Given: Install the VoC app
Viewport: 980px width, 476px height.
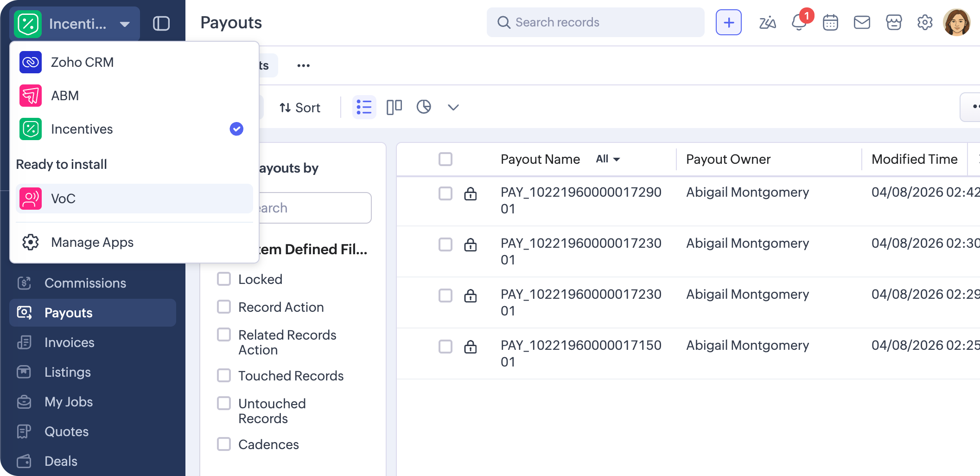Looking at the screenshot, I should 134,199.
